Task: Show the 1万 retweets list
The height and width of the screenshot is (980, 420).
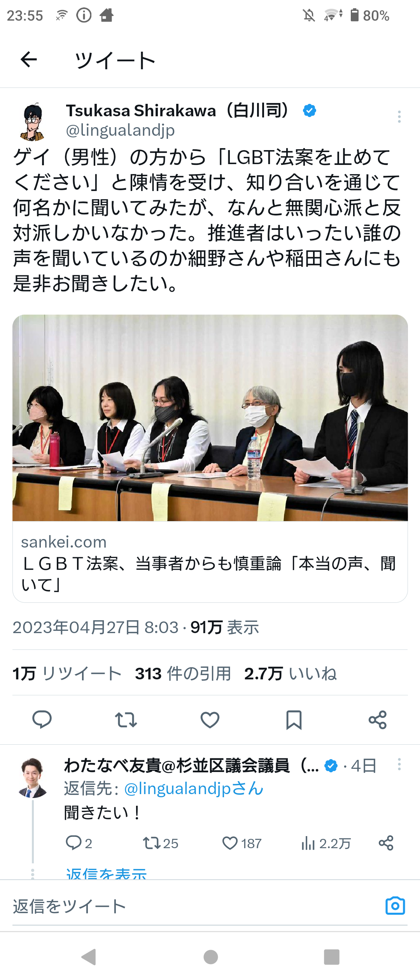Action: tap(67, 674)
